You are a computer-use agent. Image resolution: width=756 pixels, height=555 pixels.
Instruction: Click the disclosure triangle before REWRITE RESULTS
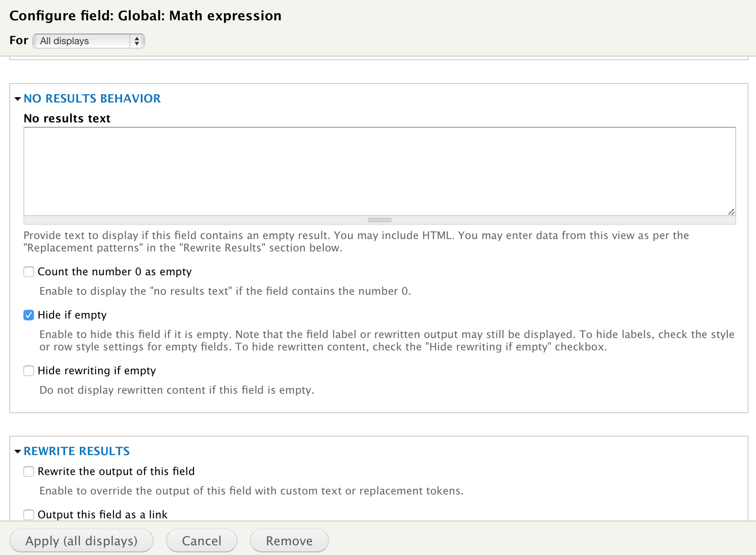tap(18, 451)
